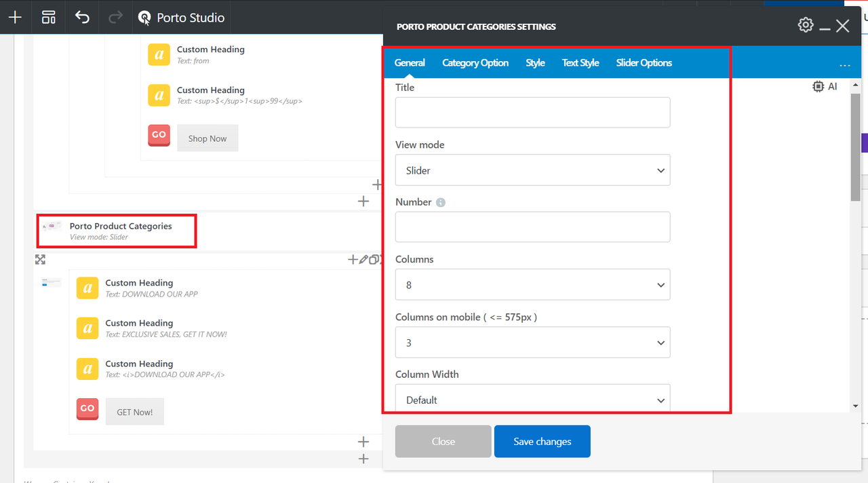This screenshot has width=868, height=483.
Task: Click 'Text: <sup>$</sup>1<sup>99</sup>' heading description
Action: pyautogui.click(x=239, y=101)
